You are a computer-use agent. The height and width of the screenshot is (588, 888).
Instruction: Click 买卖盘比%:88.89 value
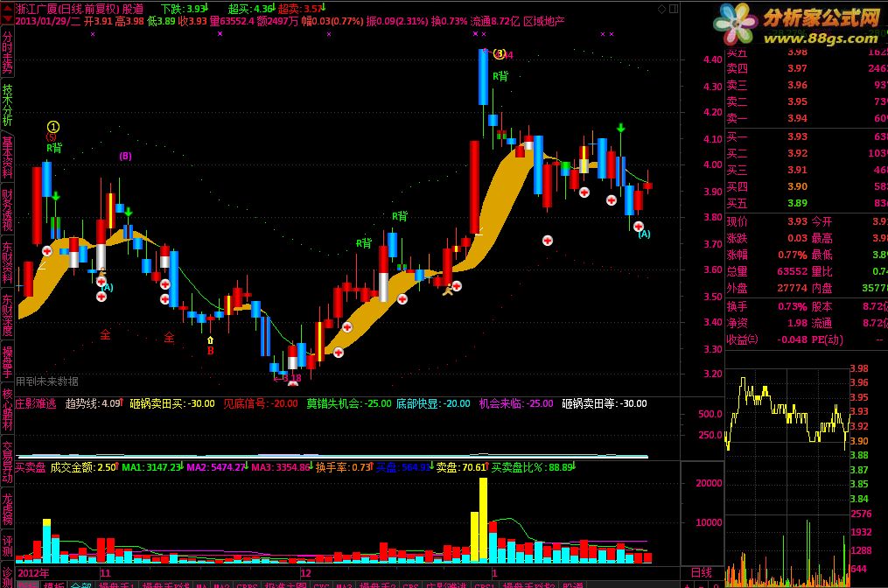[532, 467]
